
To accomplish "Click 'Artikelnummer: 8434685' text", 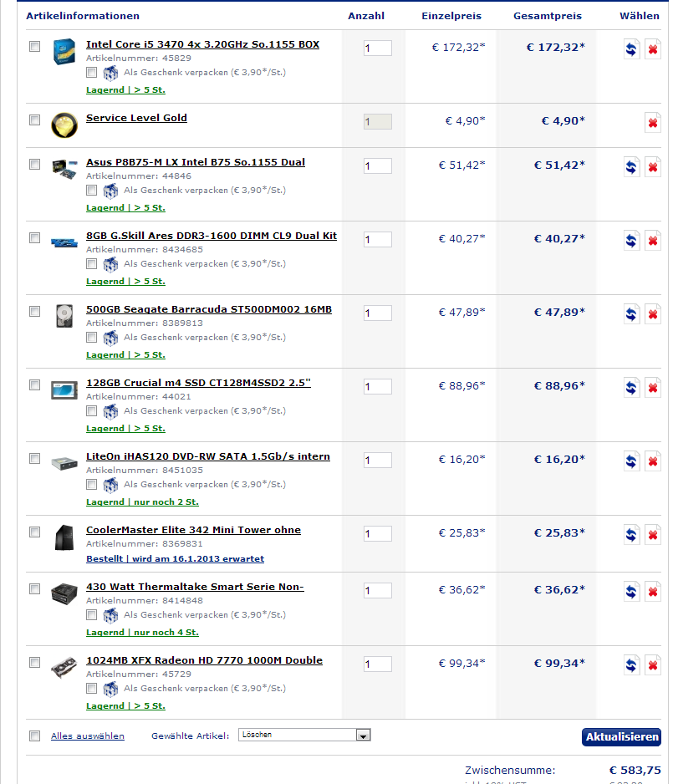I will (x=145, y=250).
